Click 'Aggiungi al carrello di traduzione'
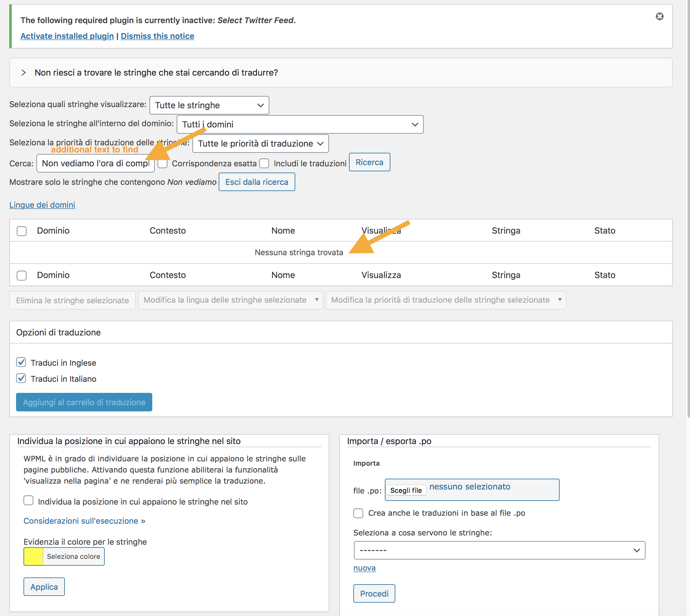Viewport: 690px width, 616px height. click(84, 402)
